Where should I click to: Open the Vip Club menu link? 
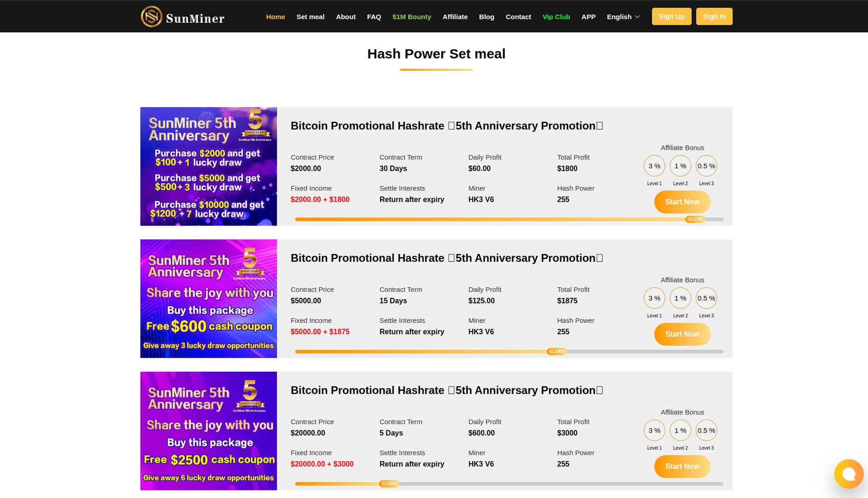click(x=556, y=17)
